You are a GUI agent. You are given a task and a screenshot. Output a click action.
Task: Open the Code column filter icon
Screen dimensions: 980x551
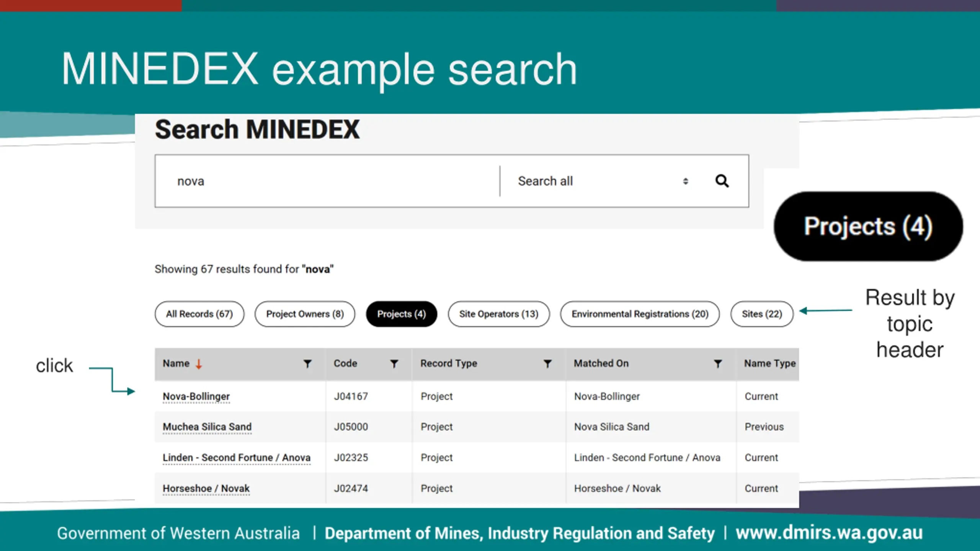click(394, 364)
